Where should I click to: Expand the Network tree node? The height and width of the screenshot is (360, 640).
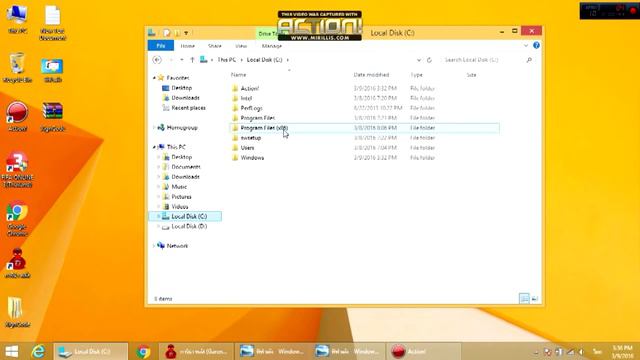(x=154, y=246)
